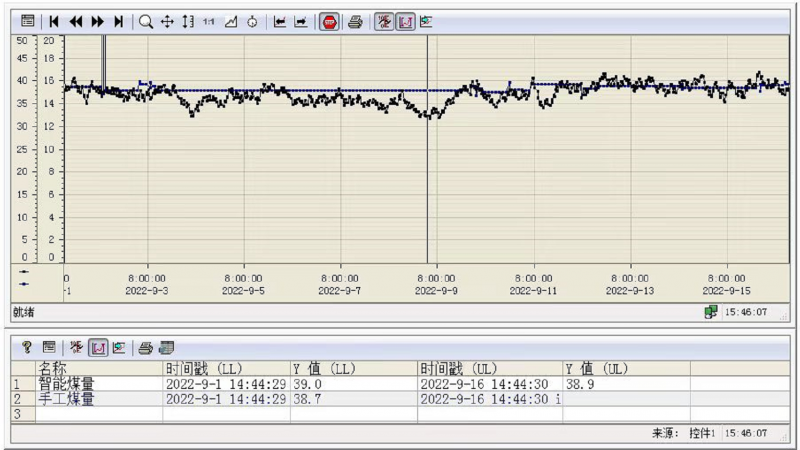Select the 手工煤量 table row
Image resolution: width=800 pixels, height=450 pixels.
(x=68, y=398)
